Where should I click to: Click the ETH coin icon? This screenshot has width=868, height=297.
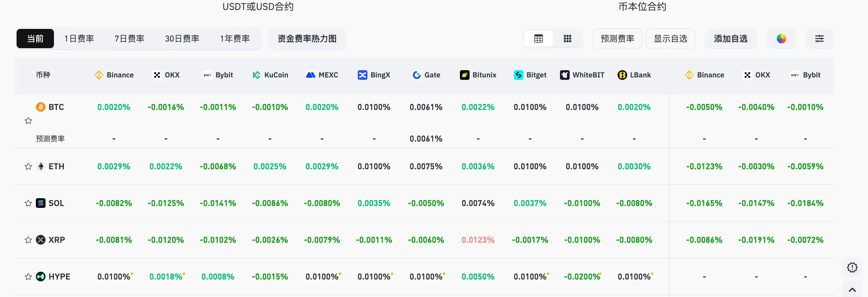pyautogui.click(x=40, y=166)
